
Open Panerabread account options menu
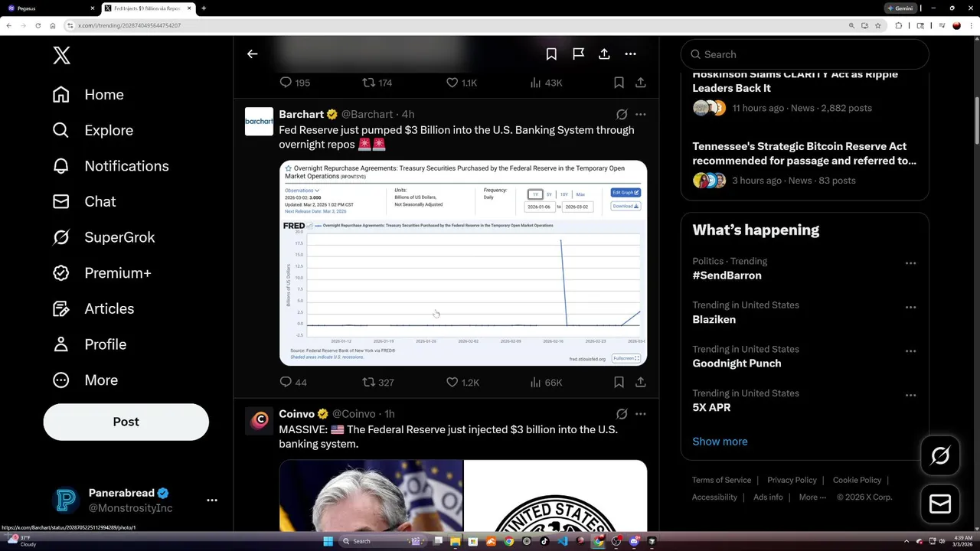point(212,500)
